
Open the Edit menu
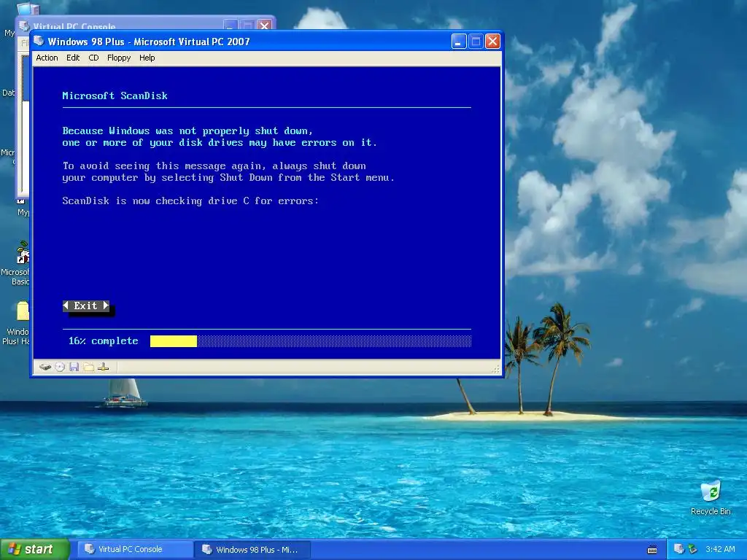[73, 58]
